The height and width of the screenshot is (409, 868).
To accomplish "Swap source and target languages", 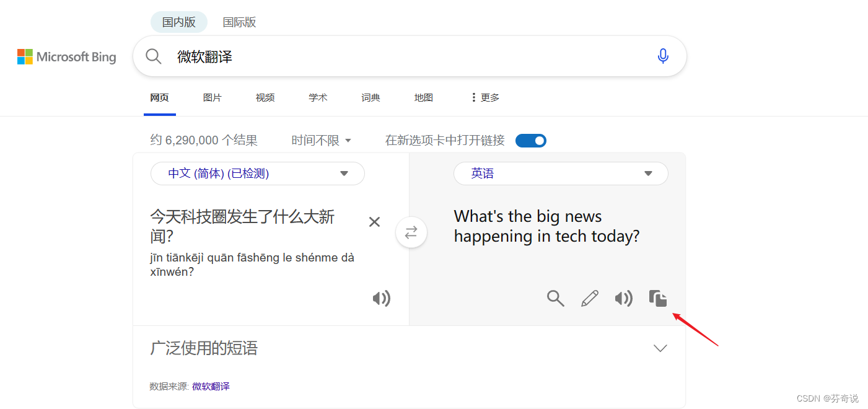I will click(411, 232).
